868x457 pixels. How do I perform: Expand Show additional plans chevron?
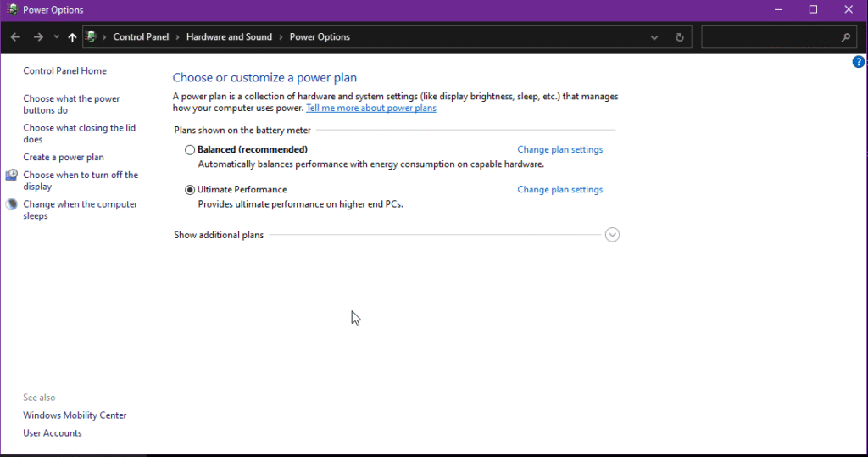point(612,235)
